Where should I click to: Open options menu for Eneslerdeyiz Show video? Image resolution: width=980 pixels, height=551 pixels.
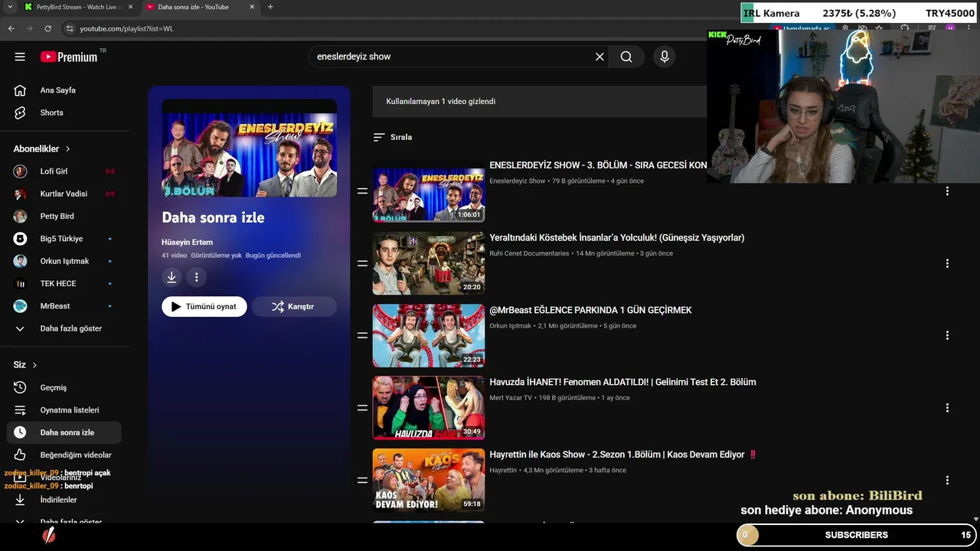(x=947, y=191)
